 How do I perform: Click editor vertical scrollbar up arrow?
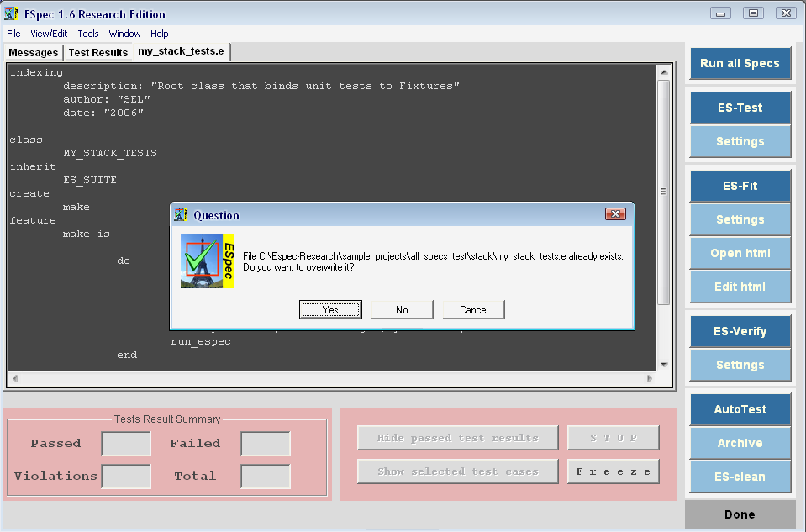coord(664,72)
